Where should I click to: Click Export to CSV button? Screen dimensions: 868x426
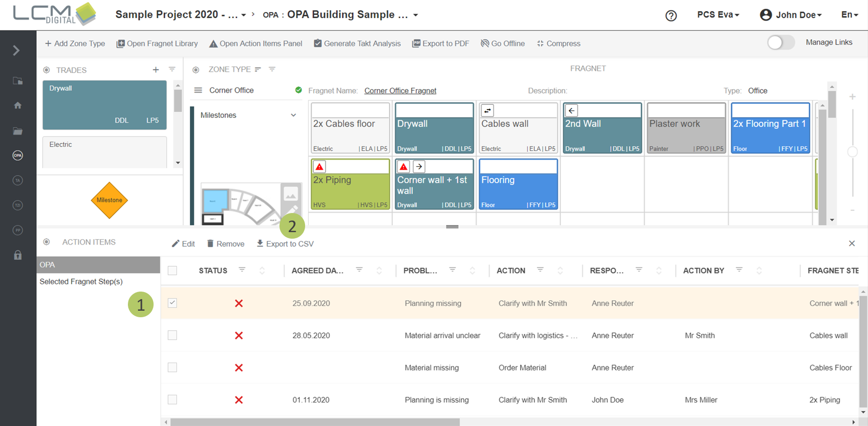point(285,244)
